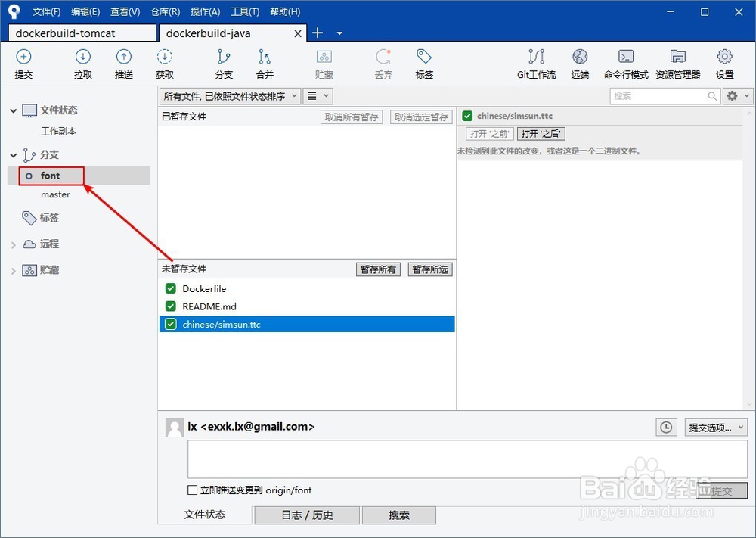Click the 标签 (Tag) toolbar icon

pyautogui.click(x=424, y=57)
